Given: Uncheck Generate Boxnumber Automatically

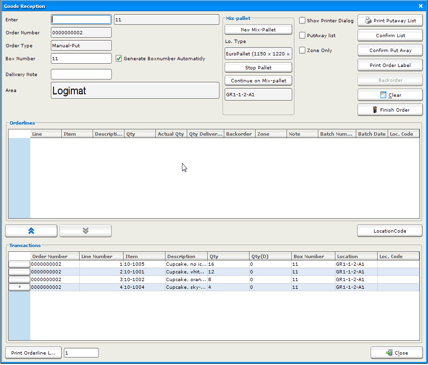Looking at the screenshot, I should pos(119,59).
